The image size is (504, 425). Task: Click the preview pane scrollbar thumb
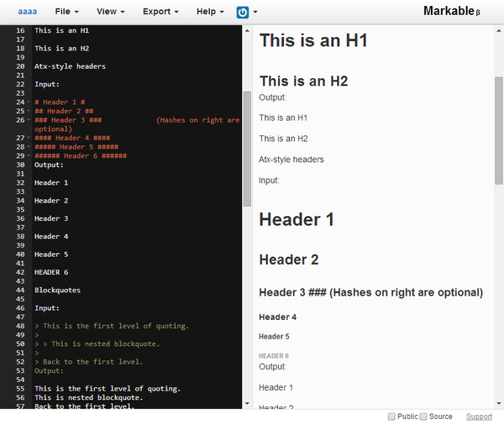[499, 130]
